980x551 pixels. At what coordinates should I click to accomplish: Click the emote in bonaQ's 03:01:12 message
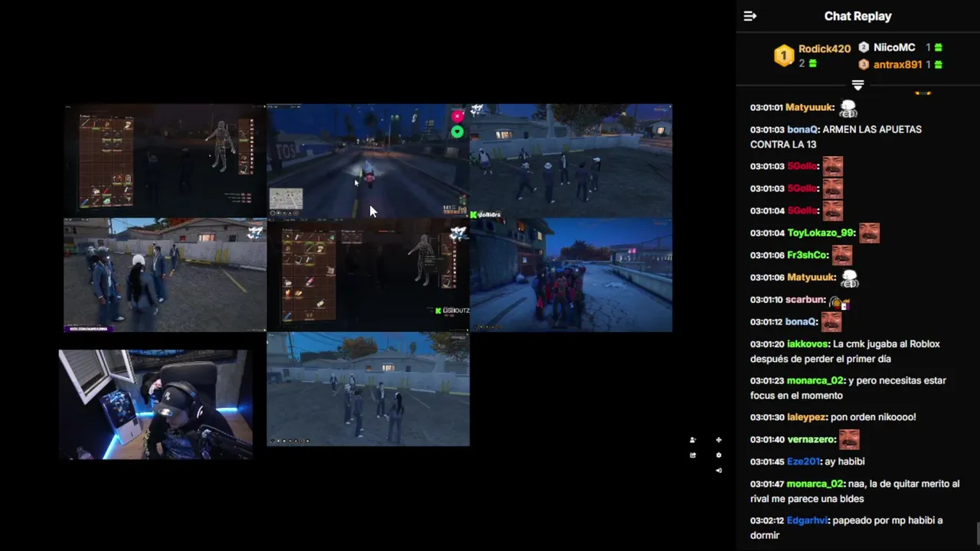pyautogui.click(x=831, y=321)
